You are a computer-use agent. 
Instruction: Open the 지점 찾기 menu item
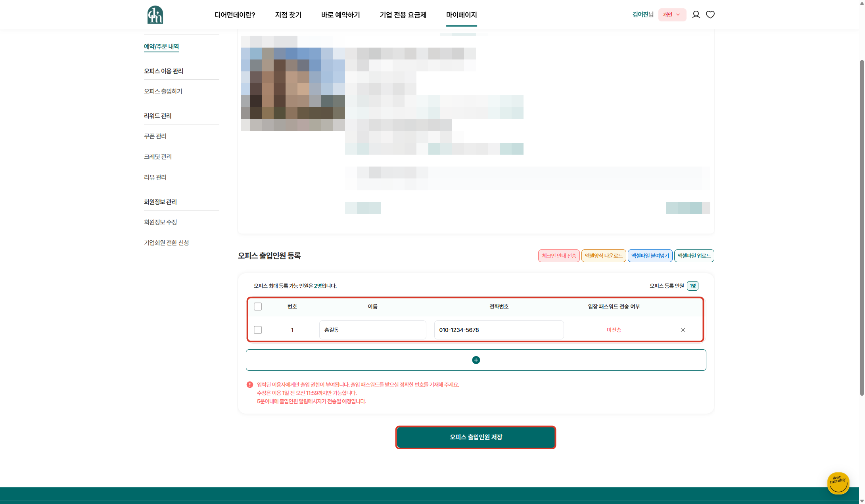click(288, 15)
